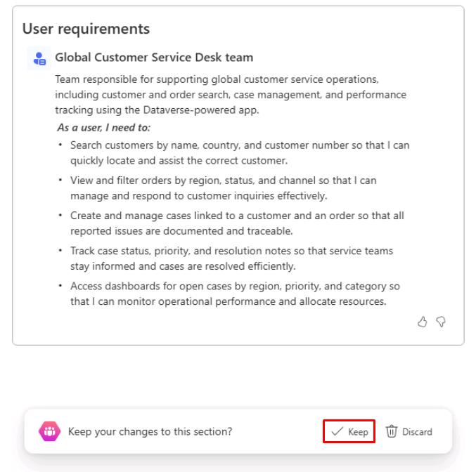Discard the changes to this section
The height and width of the screenshot is (472, 476).
(x=409, y=431)
